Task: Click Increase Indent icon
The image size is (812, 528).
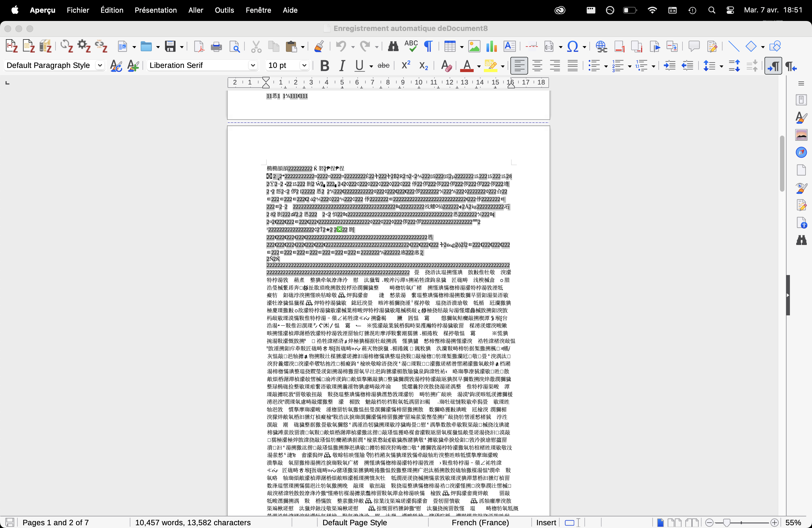Action: pyautogui.click(x=669, y=65)
